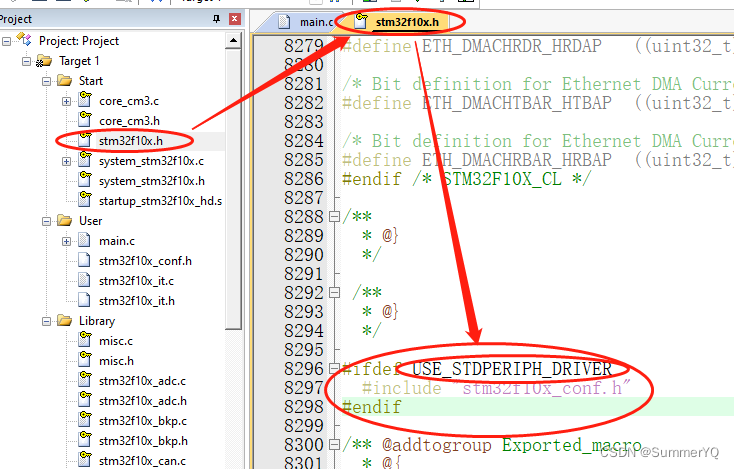This screenshot has height=469, width=734.
Task: Collapse the #ifdef fold at line 8296
Action: coord(334,369)
